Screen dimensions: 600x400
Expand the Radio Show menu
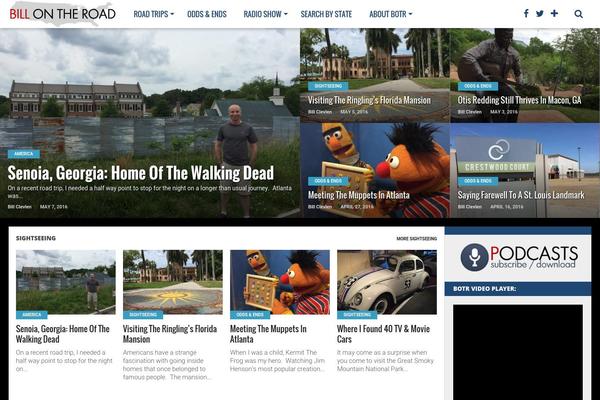(x=265, y=14)
